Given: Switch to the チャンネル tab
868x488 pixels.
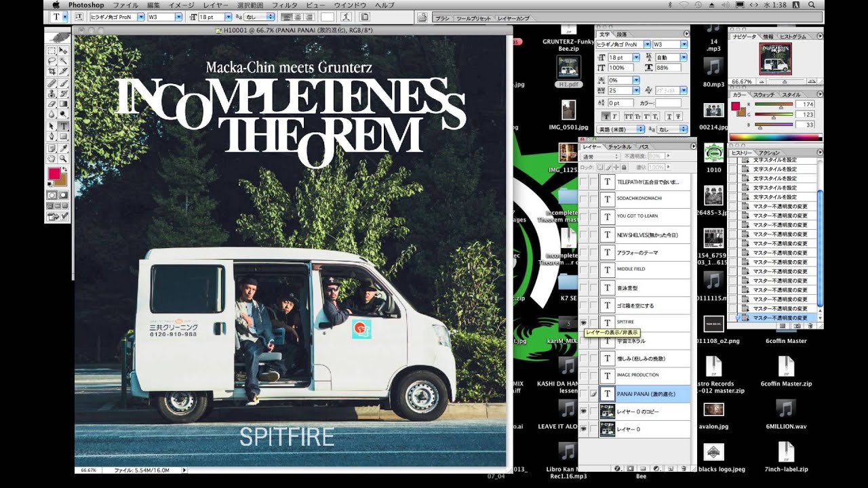Looking at the screenshot, I should pyautogui.click(x=618, y=146).
